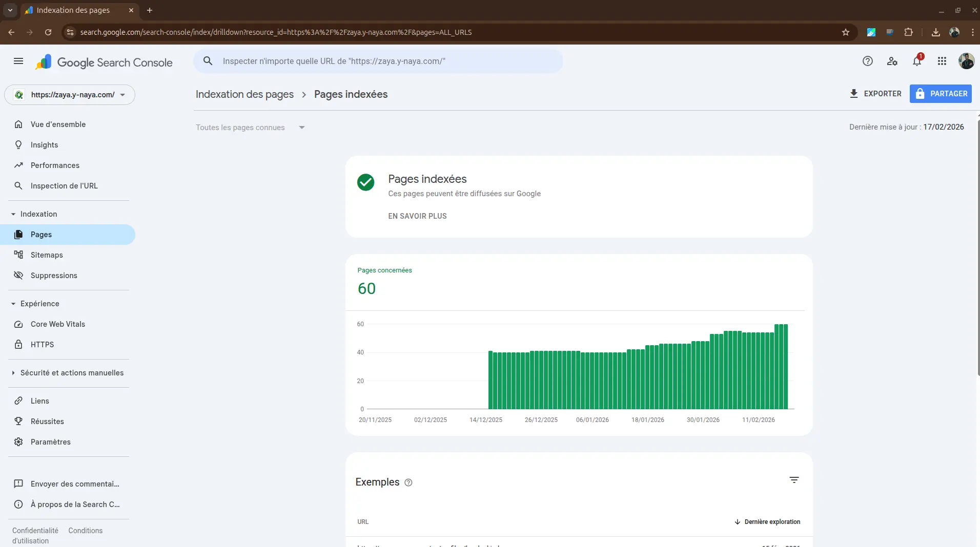The image size is (980, 547).
Task: Click the filter icon in Exemples
Action: [794, 480]
